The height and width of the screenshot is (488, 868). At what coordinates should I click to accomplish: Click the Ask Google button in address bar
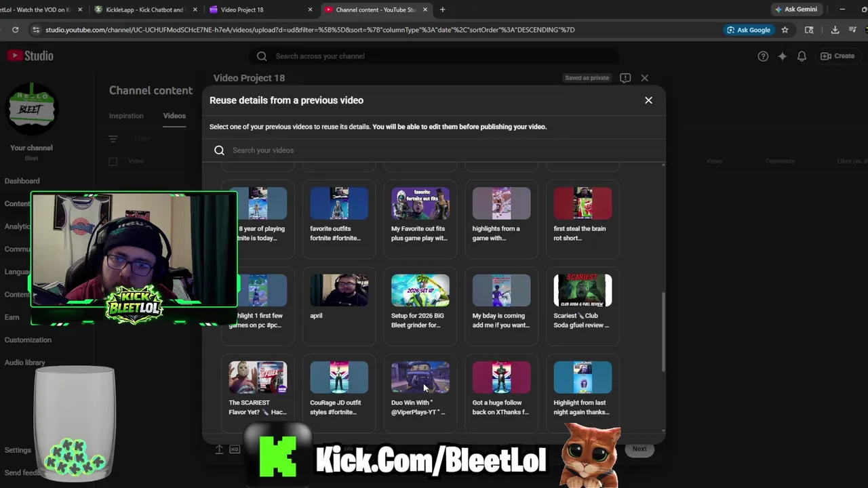[749, 30]
